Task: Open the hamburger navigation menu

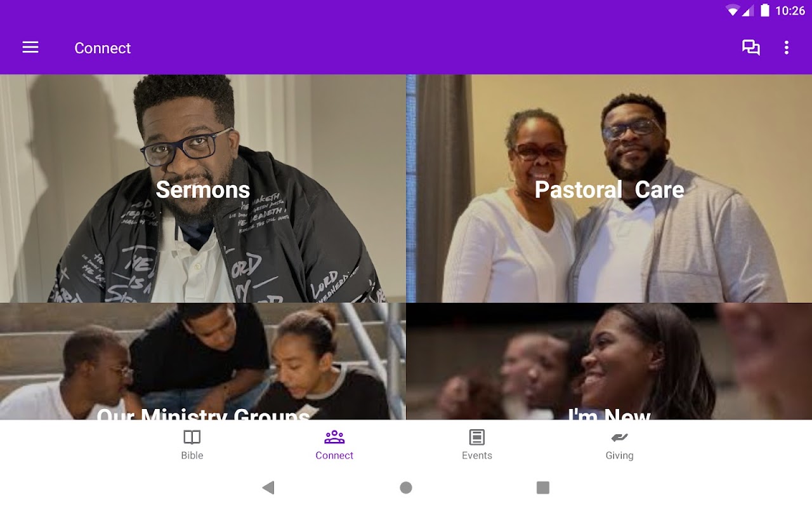Action: point(30,48)
